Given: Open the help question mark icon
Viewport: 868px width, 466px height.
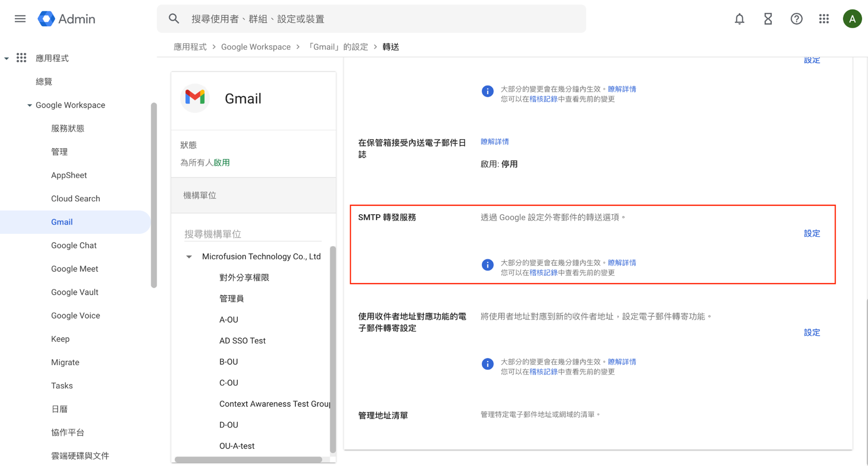Looking at the screenshot, I should coord(796,19).
